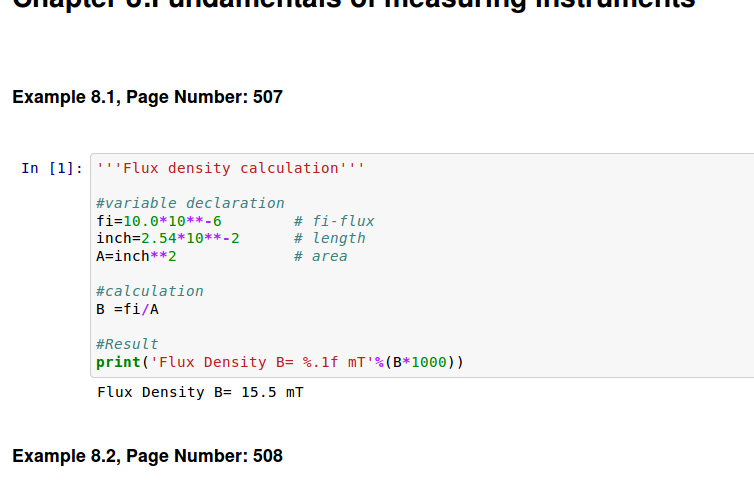Click the B*1000 expression in print statement
The width and height of the screenshot is (754, 484).
coord(424,362)
